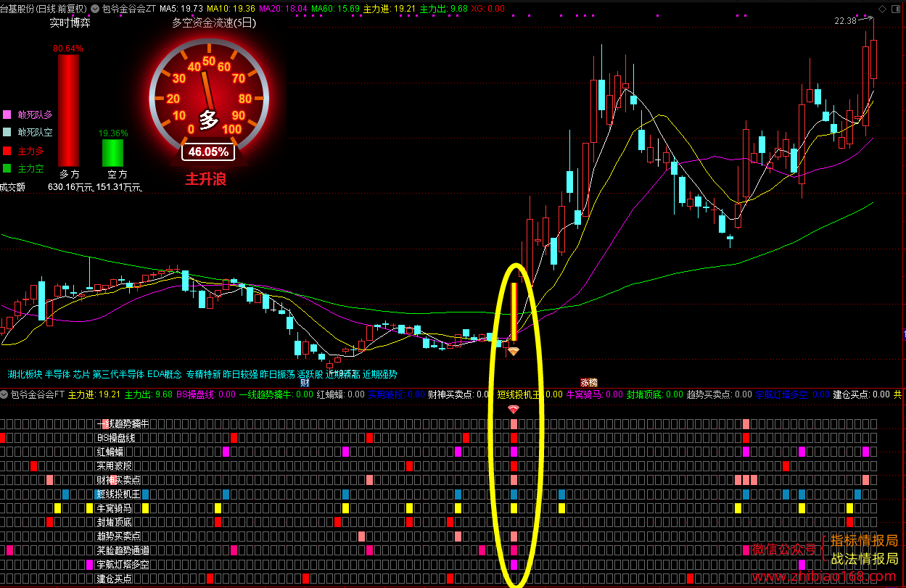Click the 151.31万元 amount
The image size is (906, 588).
click(x=118, y=186)
